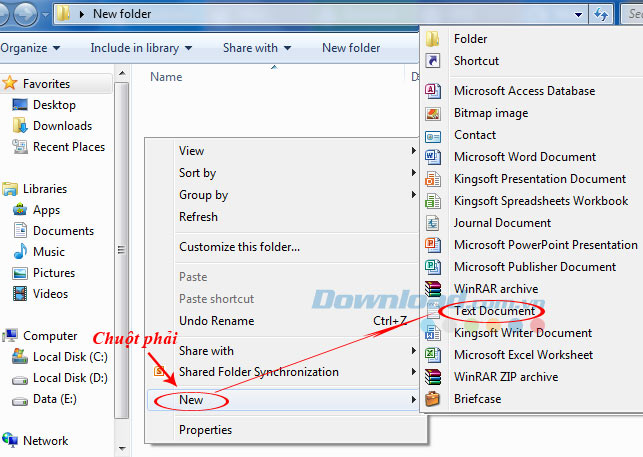
Task: Click the Microsoft Excel Worksheet icon
Action: [433, 355]
